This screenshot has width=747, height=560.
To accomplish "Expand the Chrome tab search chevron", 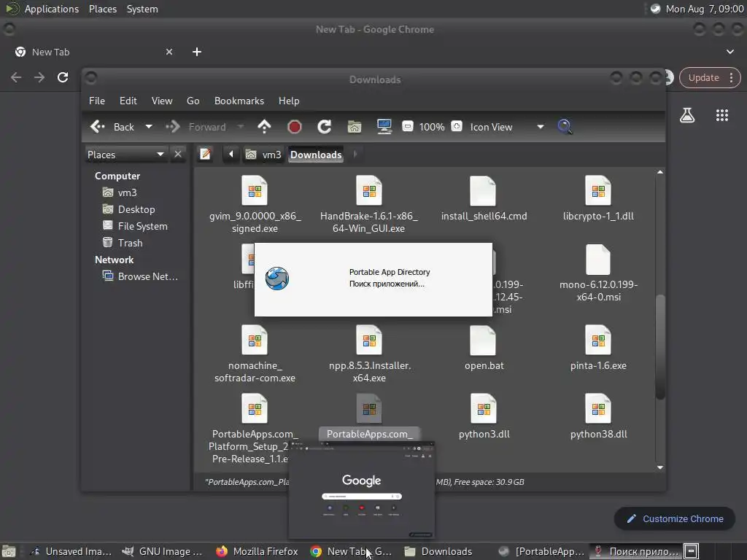I will pyautogui.click(x=729, y=52).
